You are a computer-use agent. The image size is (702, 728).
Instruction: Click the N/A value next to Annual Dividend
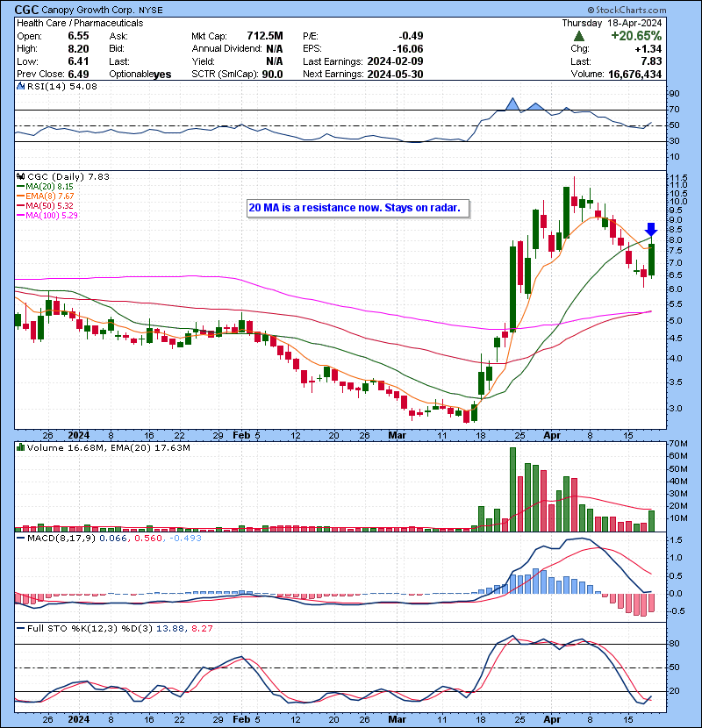tap(275, 49)
